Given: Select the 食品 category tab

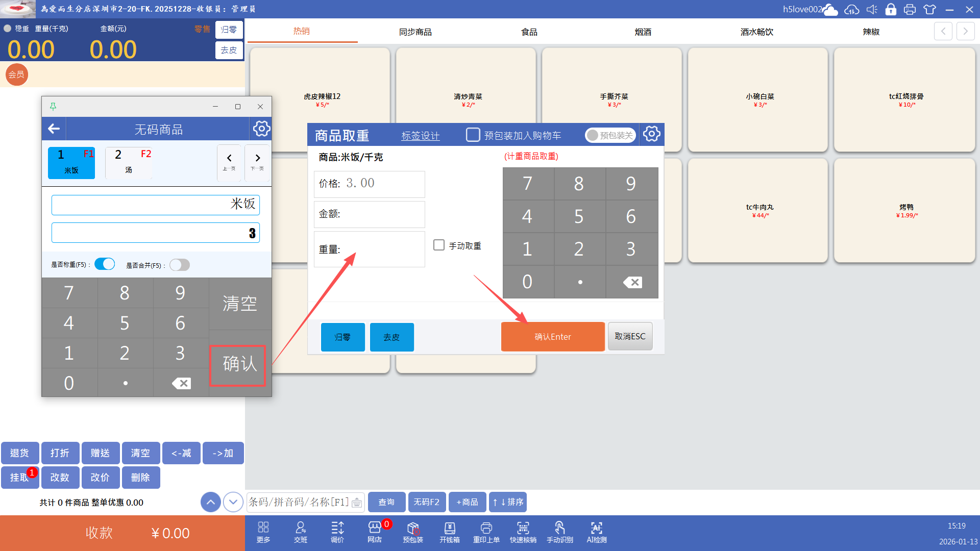Looking at the screenshot, I should (x=529, y=32).
